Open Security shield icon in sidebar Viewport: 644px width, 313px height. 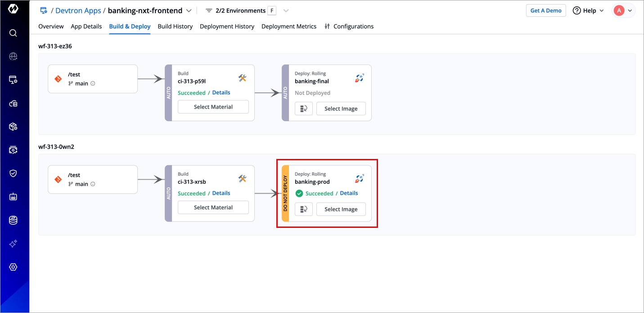point(13,173)
